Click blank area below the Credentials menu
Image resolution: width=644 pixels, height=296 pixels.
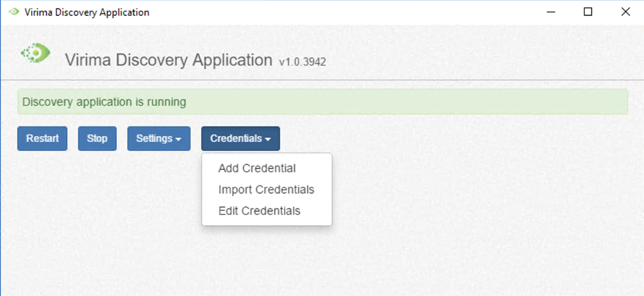(267, 261)
